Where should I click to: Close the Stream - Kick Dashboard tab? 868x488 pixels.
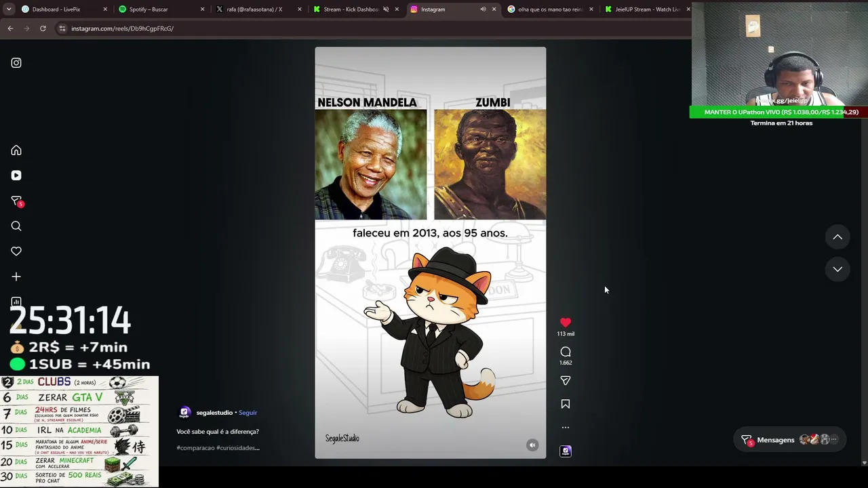click(x=397, y=9)
